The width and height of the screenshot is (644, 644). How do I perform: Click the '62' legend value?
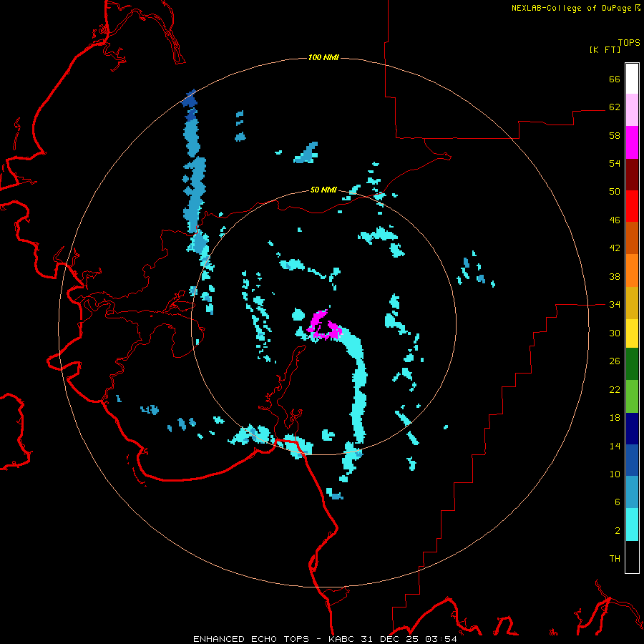615,107
